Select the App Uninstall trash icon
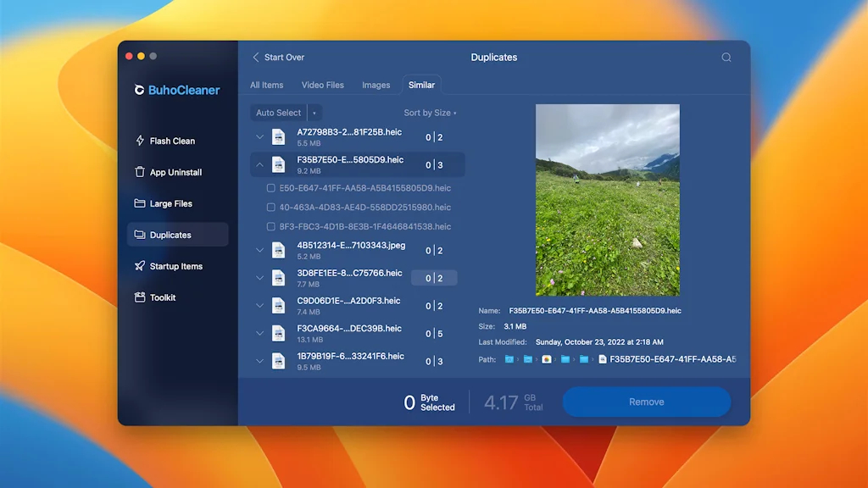This screenshot has width=868, height=488. pos(140,172)
